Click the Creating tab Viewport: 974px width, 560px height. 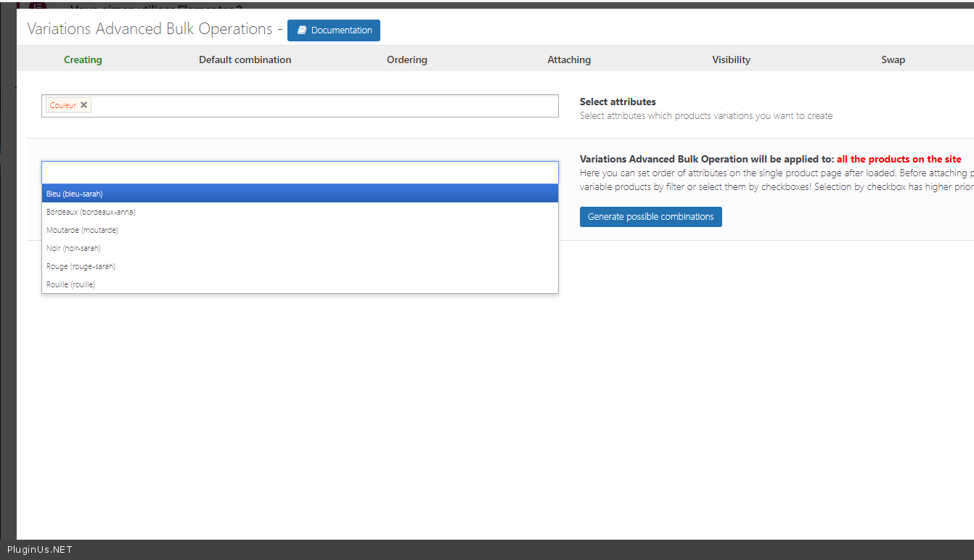point(83,59)
